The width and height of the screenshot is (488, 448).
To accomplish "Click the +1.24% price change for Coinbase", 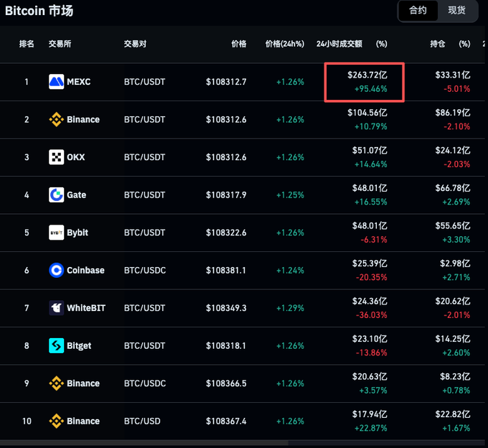I will [x=290, y=270].
